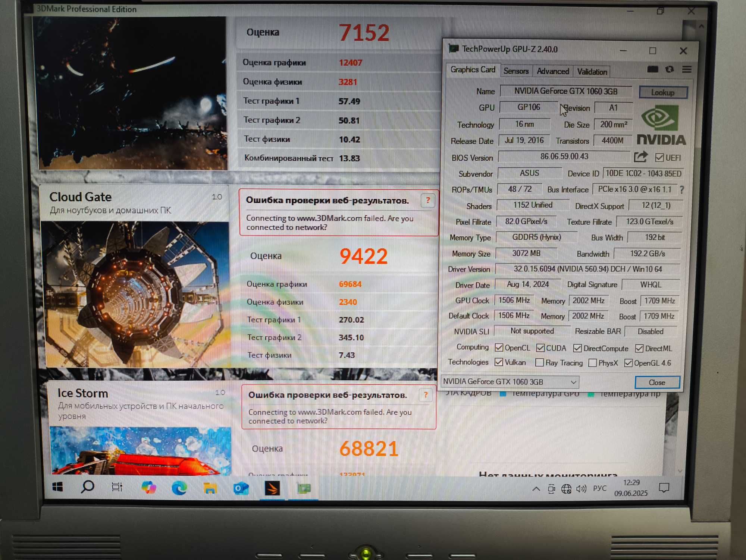746x560 pixels.
Task: Click the Subvendor field ASUS
Action: tap(530, 173)
